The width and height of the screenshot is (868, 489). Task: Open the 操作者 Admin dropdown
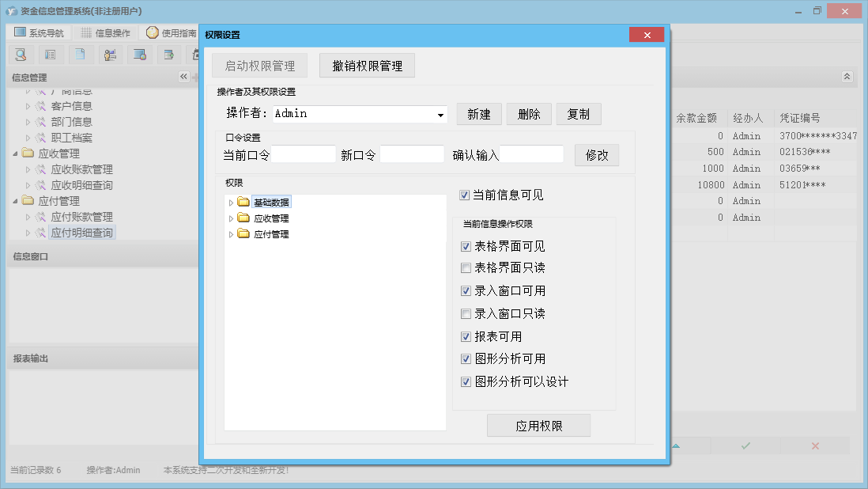(x=440, y=115)
